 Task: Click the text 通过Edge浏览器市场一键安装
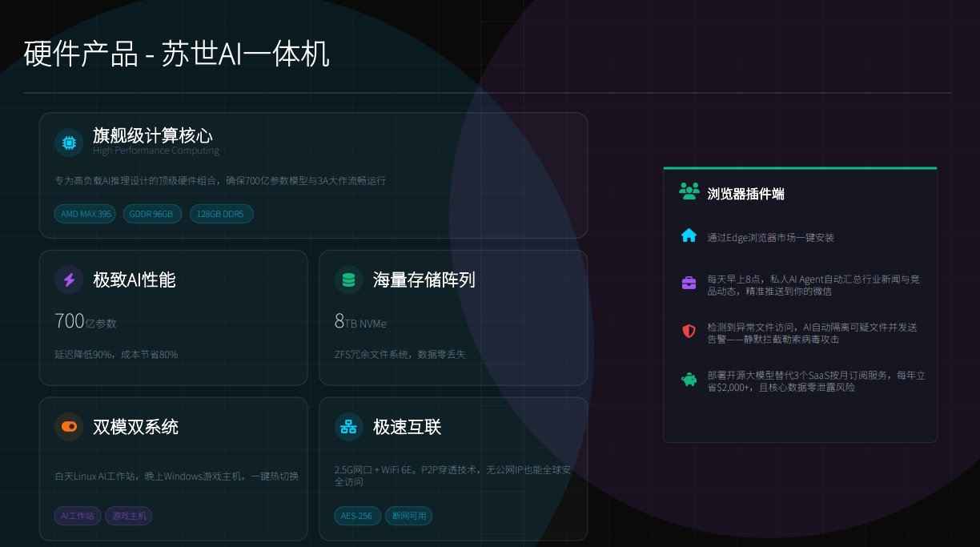click(x=771, y=238)
